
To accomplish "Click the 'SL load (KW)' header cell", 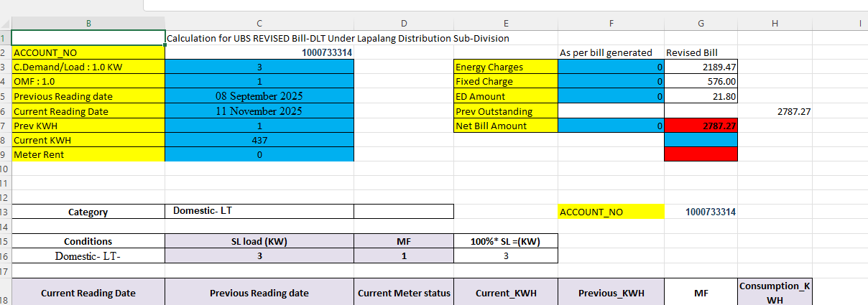I will pos(259,242).
